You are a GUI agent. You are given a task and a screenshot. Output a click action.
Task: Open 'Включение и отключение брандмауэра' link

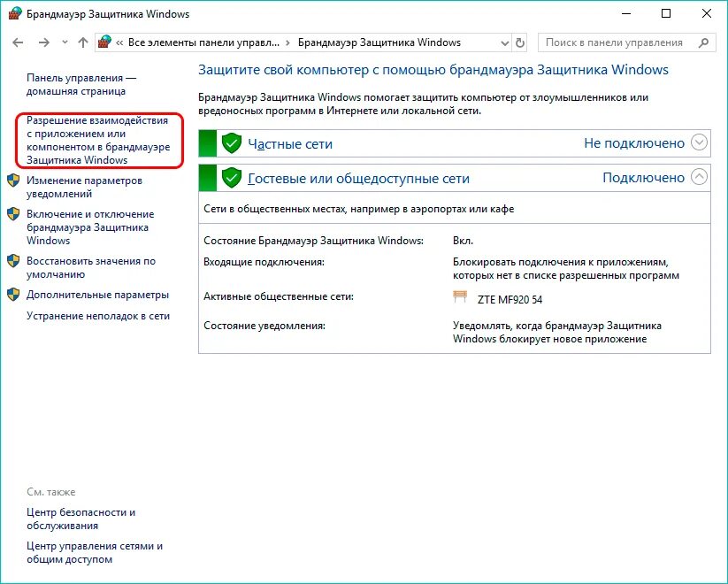pos(90,227)
